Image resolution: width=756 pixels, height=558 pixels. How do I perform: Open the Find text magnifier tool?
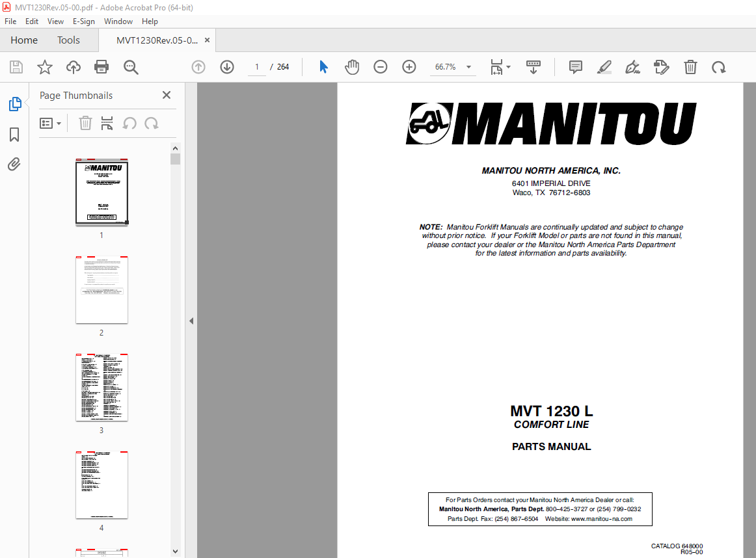131,67
